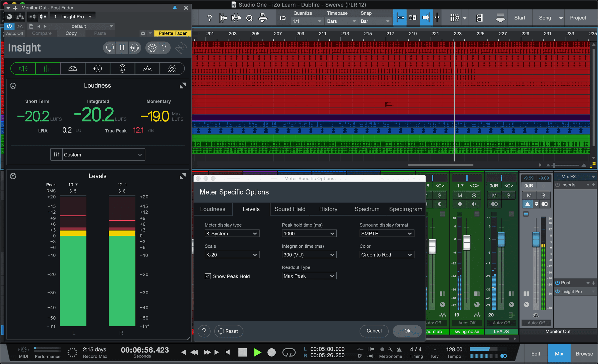This screenshot has height=364, width=598.
Task: Pause the Insight meters
Action: (x=122, y=48)
